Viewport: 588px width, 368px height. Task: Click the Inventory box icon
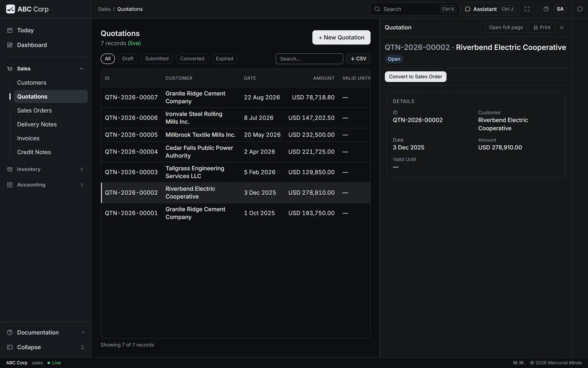point(10,169)
